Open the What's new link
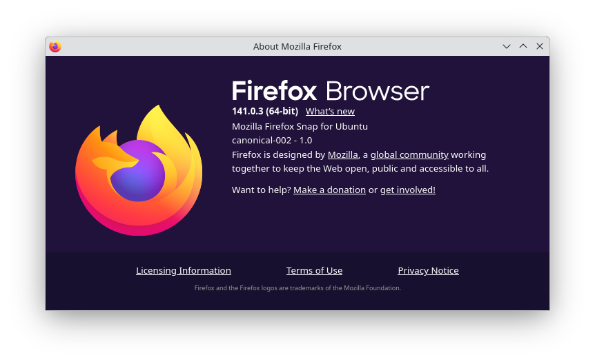Screen dimensions: 595x364 click(x=330, y=112)
